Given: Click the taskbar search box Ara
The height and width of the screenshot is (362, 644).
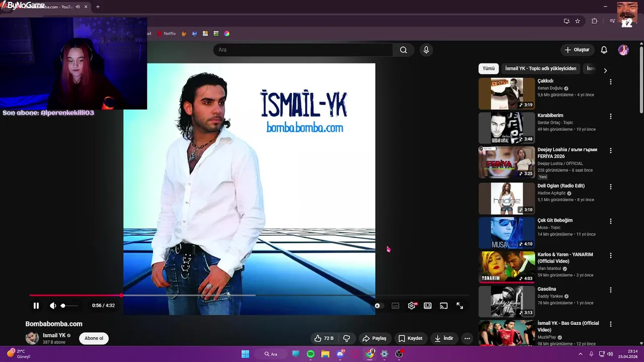Looking at the screenshot, I should click(x=271, y=354).
